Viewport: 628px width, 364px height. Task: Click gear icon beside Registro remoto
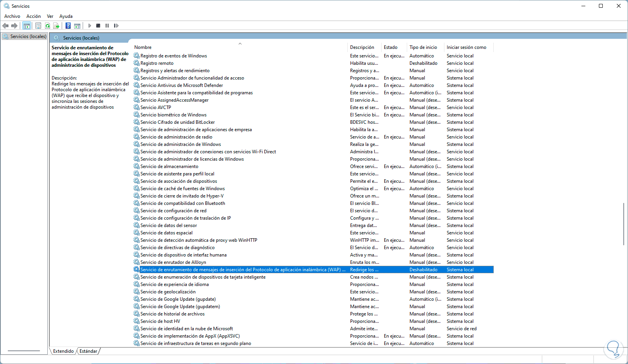click(137, 63)
